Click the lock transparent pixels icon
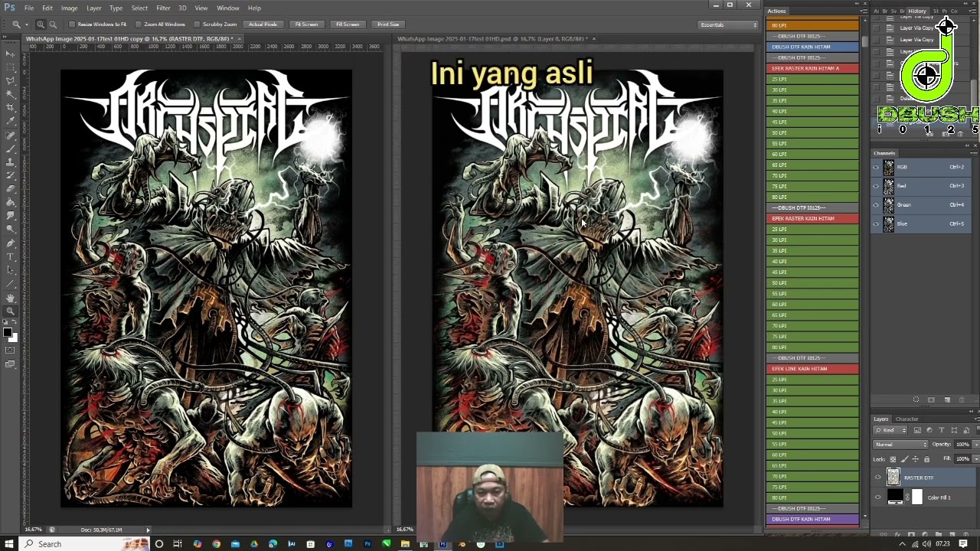This screenshot has height=551, width=980. click(x=893, y=459)
